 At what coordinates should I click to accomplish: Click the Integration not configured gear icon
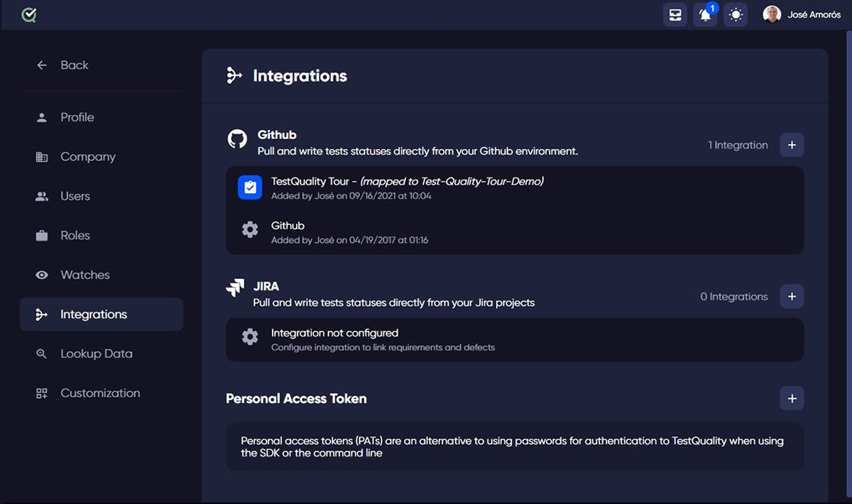pyautogui.click(x=250, y=336)
